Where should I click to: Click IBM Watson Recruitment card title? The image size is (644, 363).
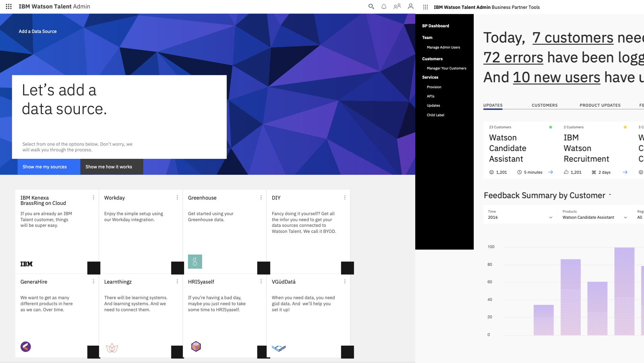point(586,148)
